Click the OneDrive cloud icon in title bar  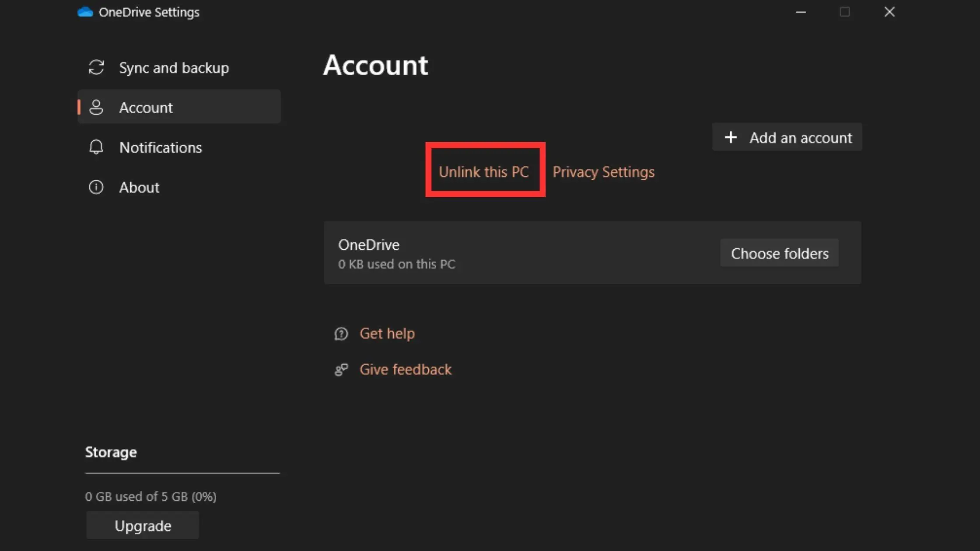click(x=85, y=12)
